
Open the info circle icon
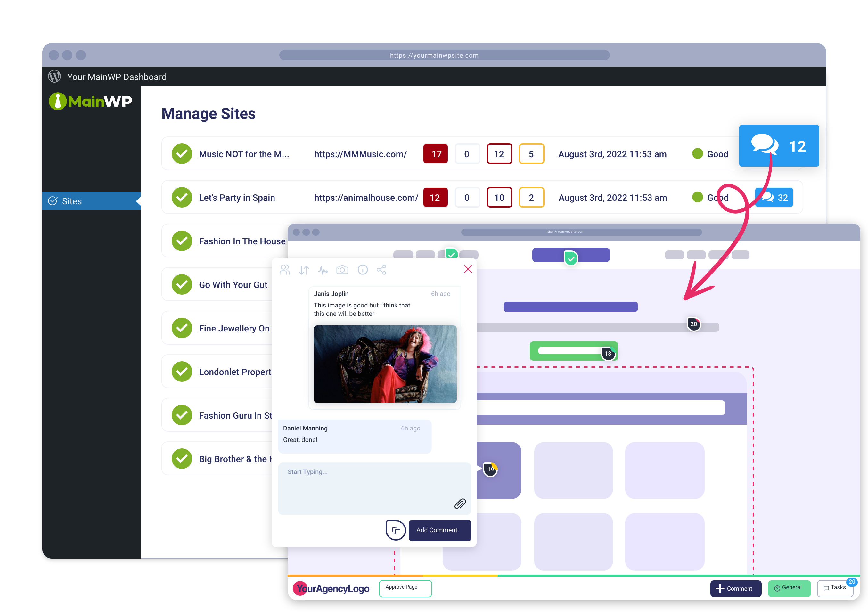pos(363,270)
